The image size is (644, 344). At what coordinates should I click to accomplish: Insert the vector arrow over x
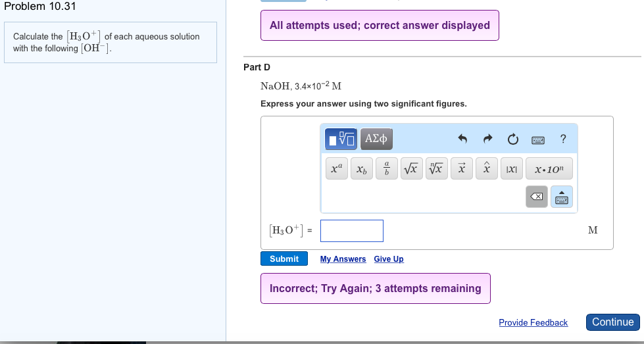(x=462, y=168)
